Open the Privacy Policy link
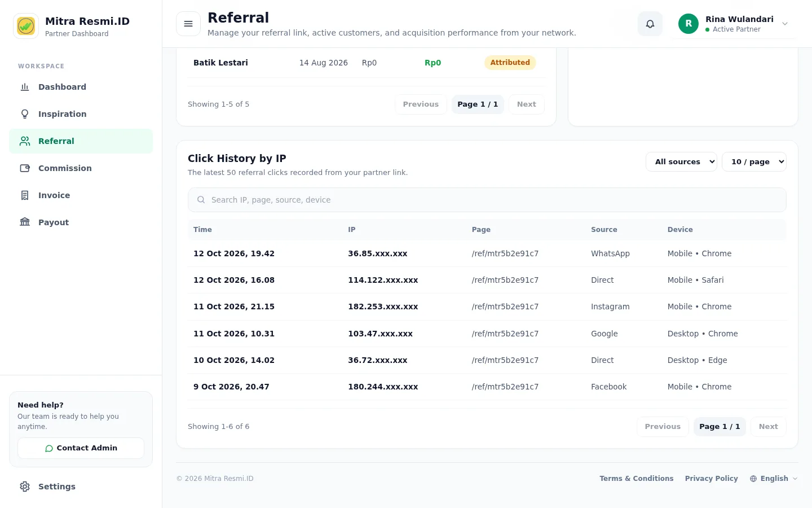This screenshot has width=812, height=508. click(x=711, y=479)
